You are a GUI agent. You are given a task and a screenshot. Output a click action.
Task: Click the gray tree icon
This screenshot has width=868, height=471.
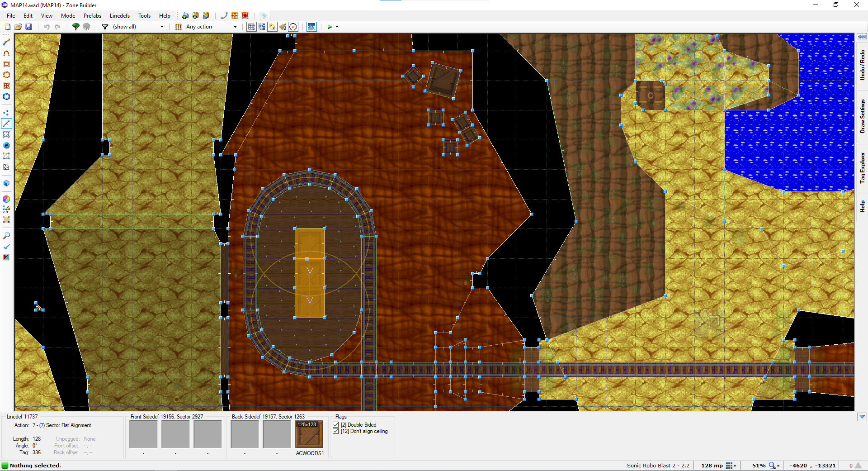click(x=86, y=27)
